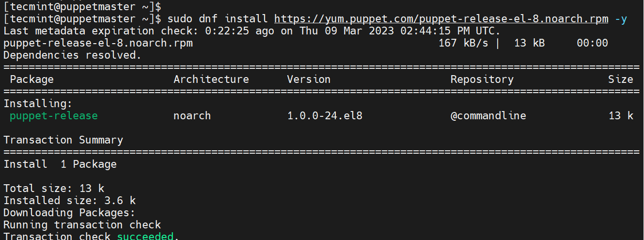Click the 'Installed size: 3.6 k' line
The image size is (644, 240).
point(70,200)
